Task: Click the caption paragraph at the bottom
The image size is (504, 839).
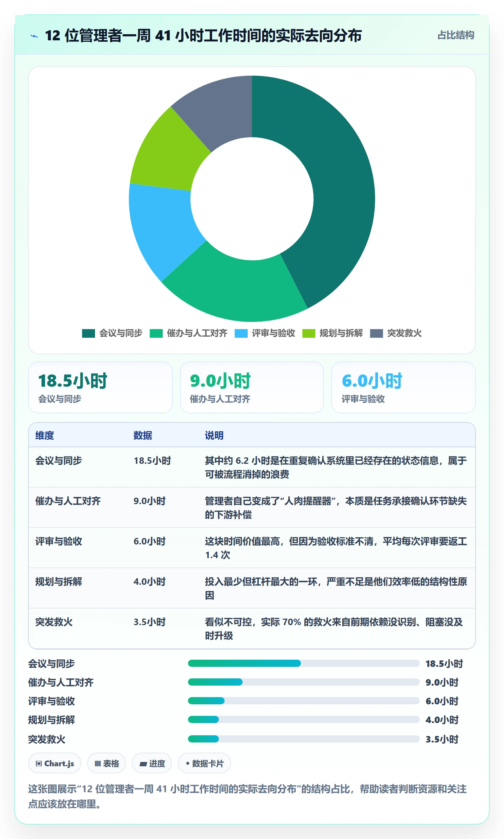Action: (247, 796)
